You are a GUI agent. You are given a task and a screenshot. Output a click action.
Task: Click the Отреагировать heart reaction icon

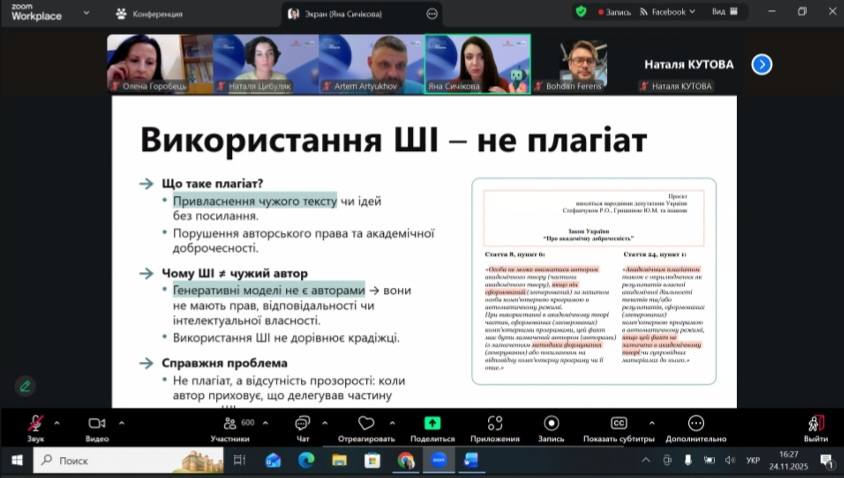coord(366,423)
